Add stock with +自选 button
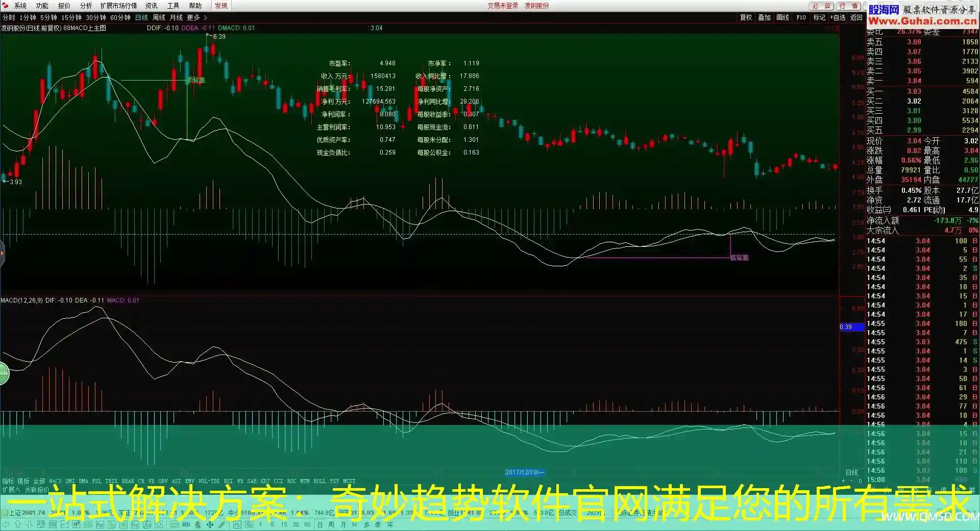The width and height of the screenshot is (980, 531). pos(838,17)
